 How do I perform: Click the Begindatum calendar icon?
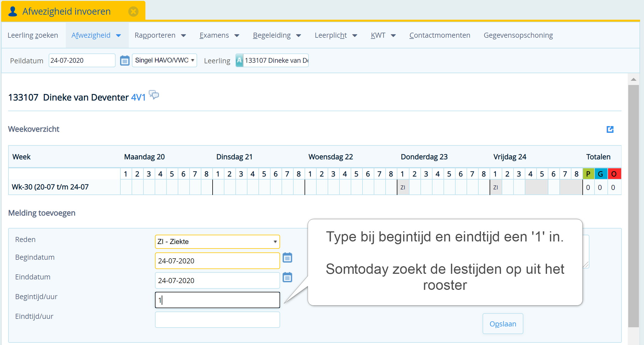(287, 258)
